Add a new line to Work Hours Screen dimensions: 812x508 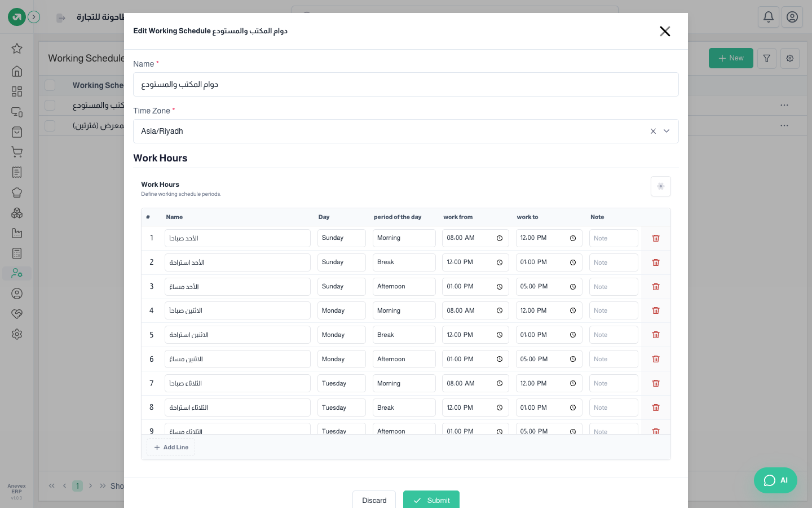coord(171,448)
